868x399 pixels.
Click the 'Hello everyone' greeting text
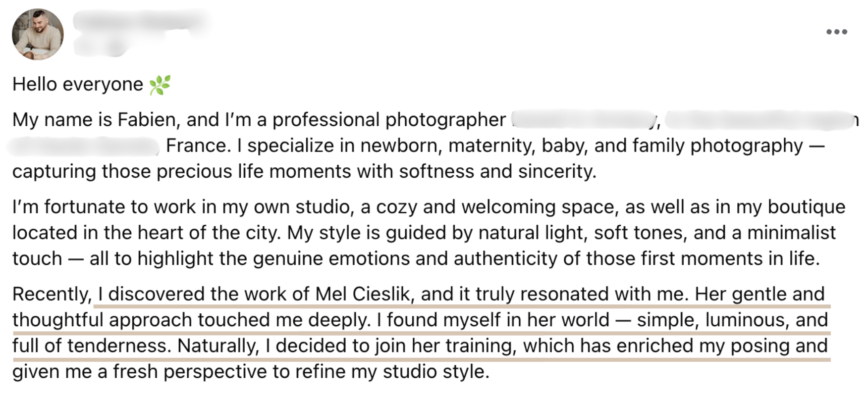[78, 85]
